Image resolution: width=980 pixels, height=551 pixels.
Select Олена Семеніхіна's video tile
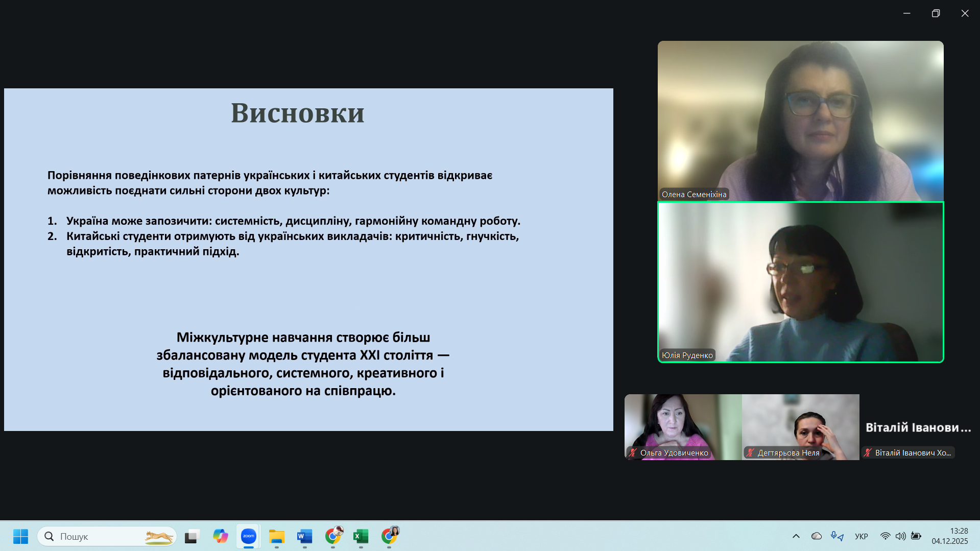click(800, 121)
